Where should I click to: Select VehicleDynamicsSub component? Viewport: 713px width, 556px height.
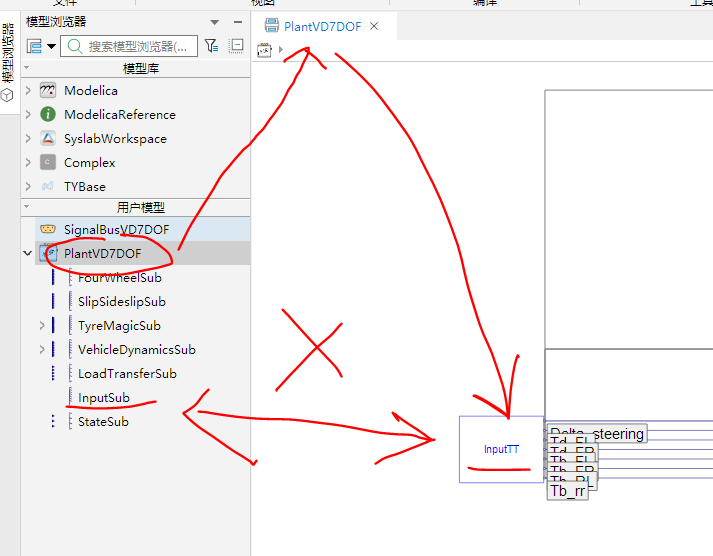(136, 350)
